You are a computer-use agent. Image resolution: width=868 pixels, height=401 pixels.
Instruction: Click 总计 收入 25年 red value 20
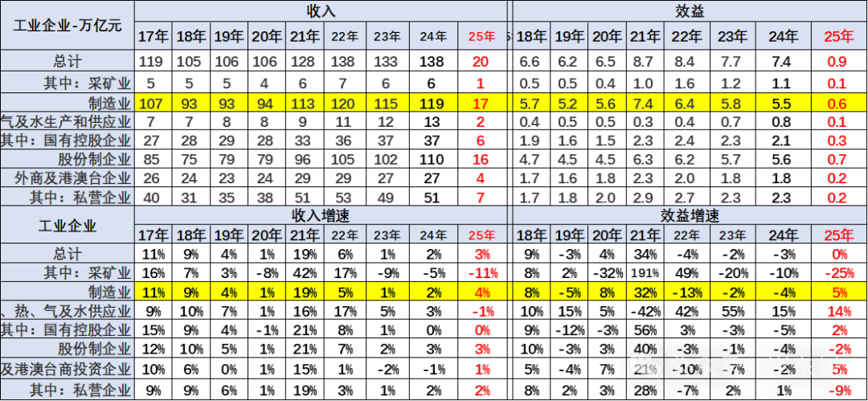pos(481,61)
